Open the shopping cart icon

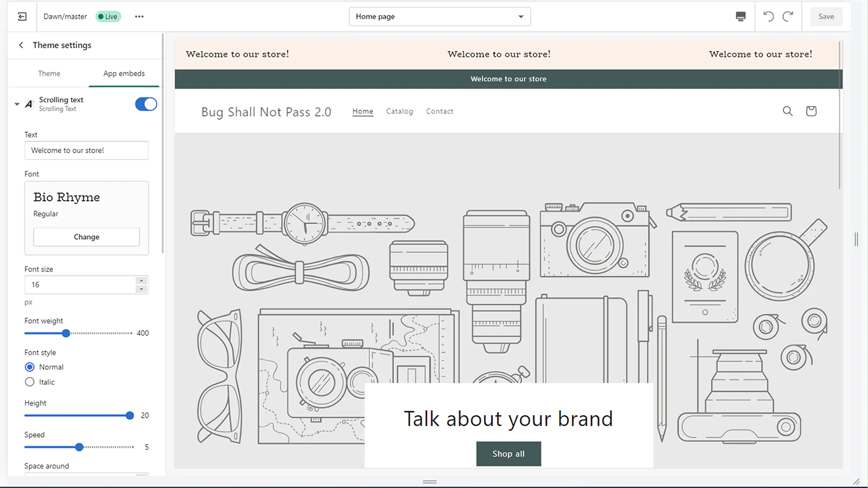click(x=811, y=111)
